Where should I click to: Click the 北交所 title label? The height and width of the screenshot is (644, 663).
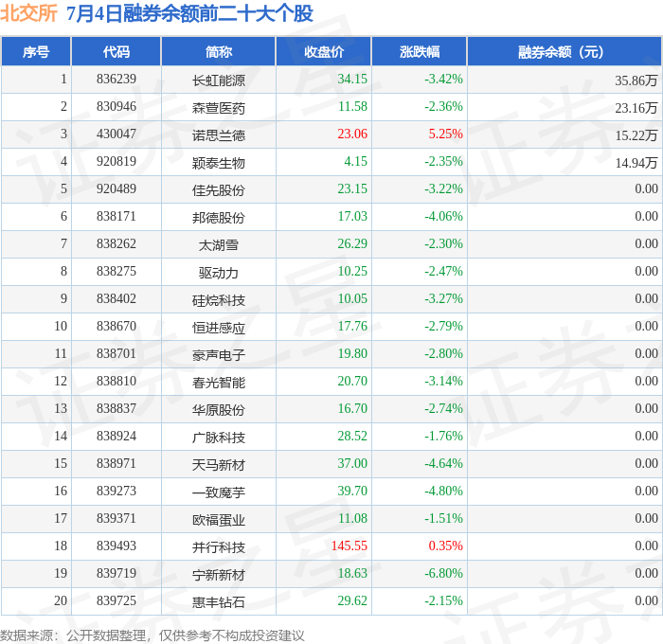tap(28, 13)
